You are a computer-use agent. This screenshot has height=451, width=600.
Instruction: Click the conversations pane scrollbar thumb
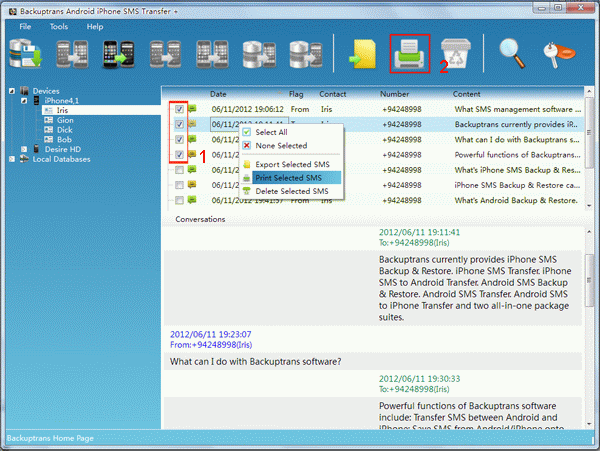pyautogui.click(x=590, y=280)
